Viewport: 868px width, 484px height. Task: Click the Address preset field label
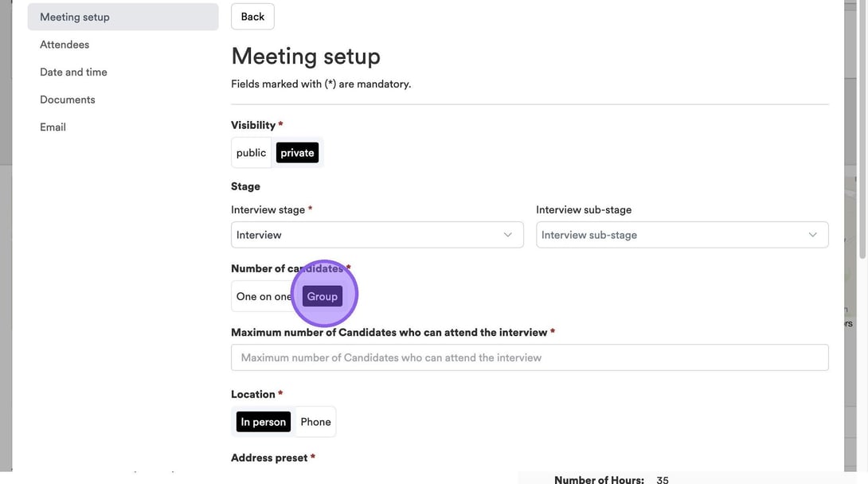(x=269, y=458)
